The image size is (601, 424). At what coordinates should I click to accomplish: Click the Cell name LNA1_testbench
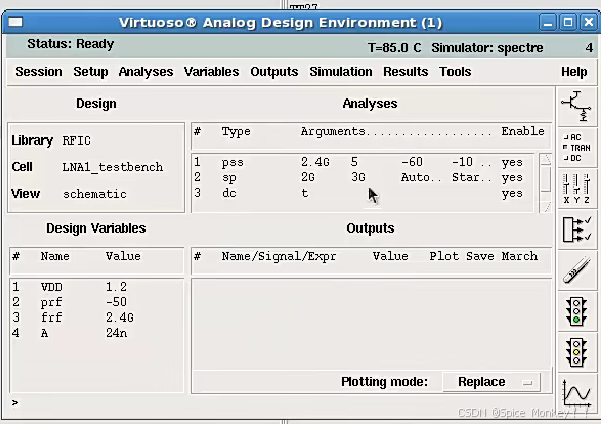pyautogui.click(x=113, y=167)
